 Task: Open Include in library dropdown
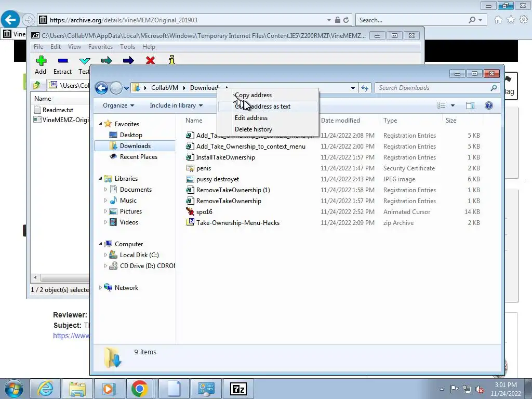[176, 105]
